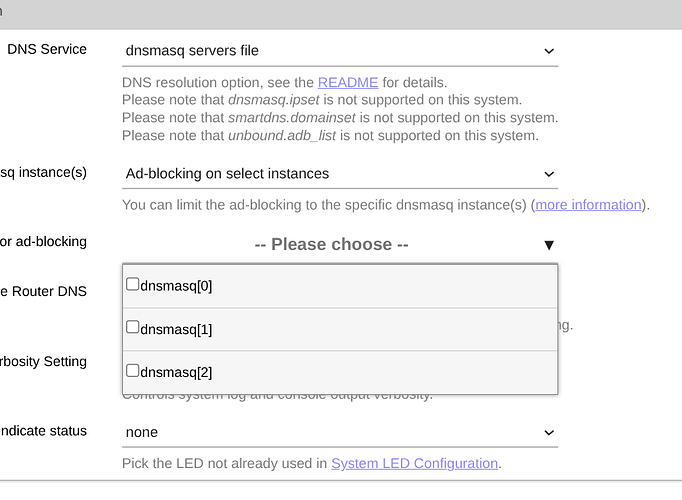Viewport: 682px width, 500px height.
Task: Pick the dnsmasq[2] option label
Action: pyautogui.click(x=177, y=372)
